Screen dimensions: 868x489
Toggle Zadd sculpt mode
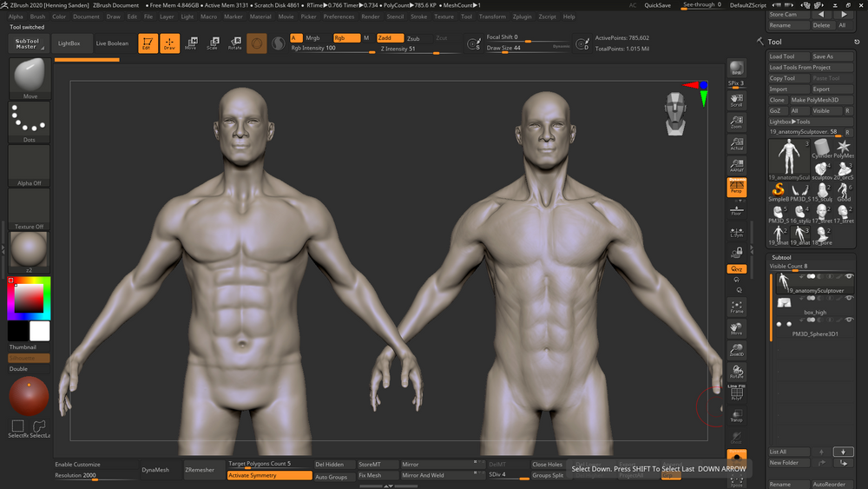[390, 38]
